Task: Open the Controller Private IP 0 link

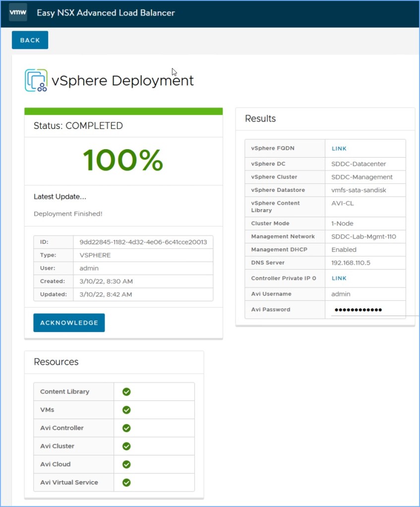Action: click(x=339, y=279)
